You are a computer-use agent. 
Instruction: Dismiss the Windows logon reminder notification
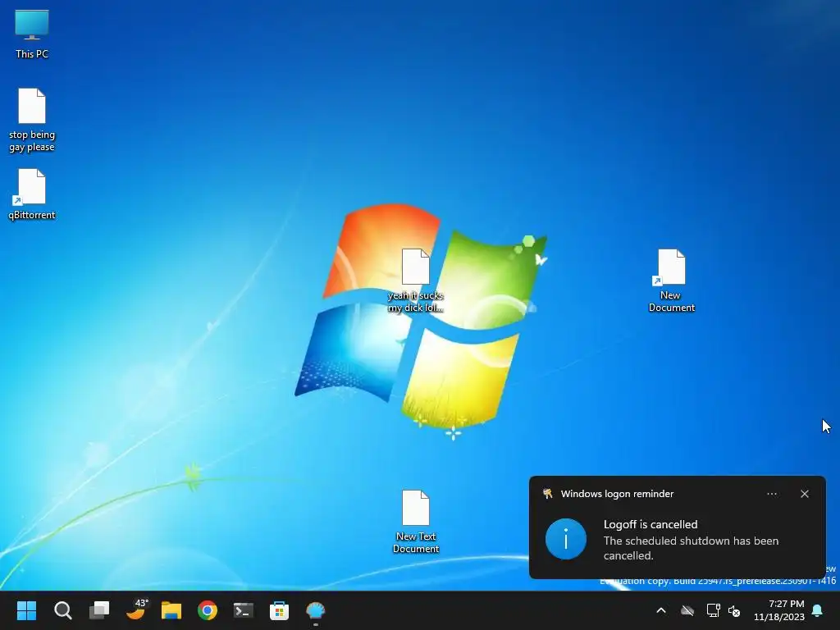tap(805, 494)
